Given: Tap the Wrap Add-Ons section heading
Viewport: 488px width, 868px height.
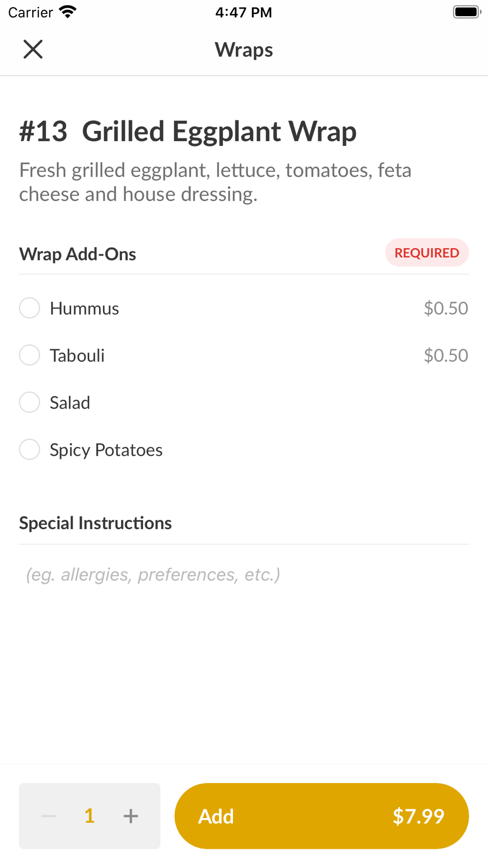Looking at the screenshot, I should coord(78,254).
